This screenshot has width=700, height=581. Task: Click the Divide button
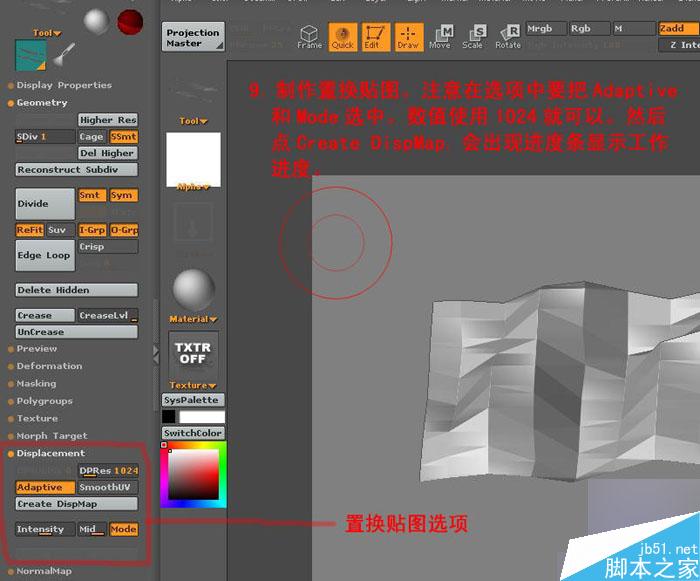click(45, 204)
